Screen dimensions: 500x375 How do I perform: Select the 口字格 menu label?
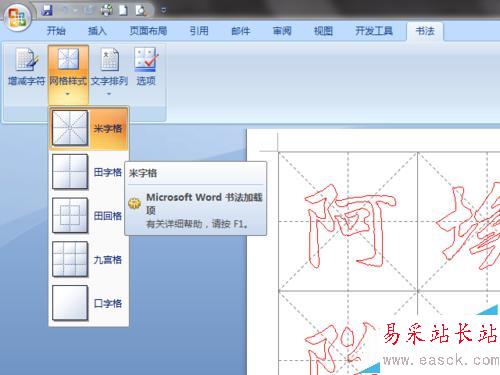pyautogui.click(x=108, y=303)
